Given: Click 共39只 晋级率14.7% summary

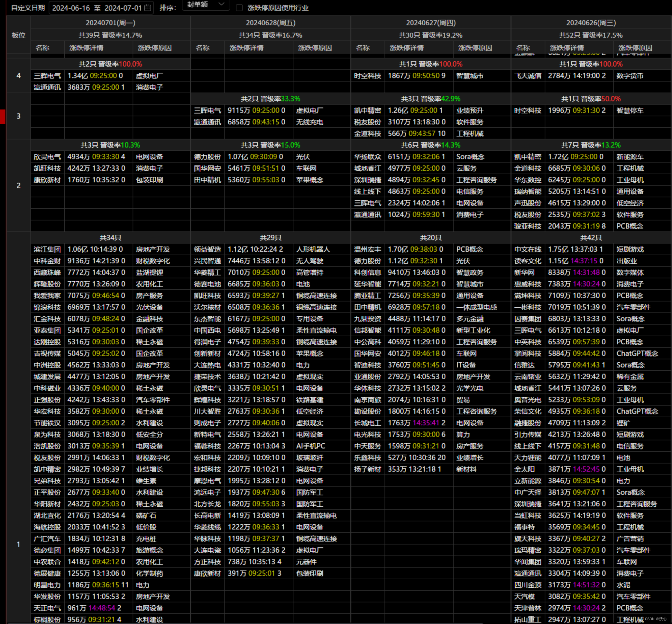Looking at the screenshot, I should (x=110, y=35).
